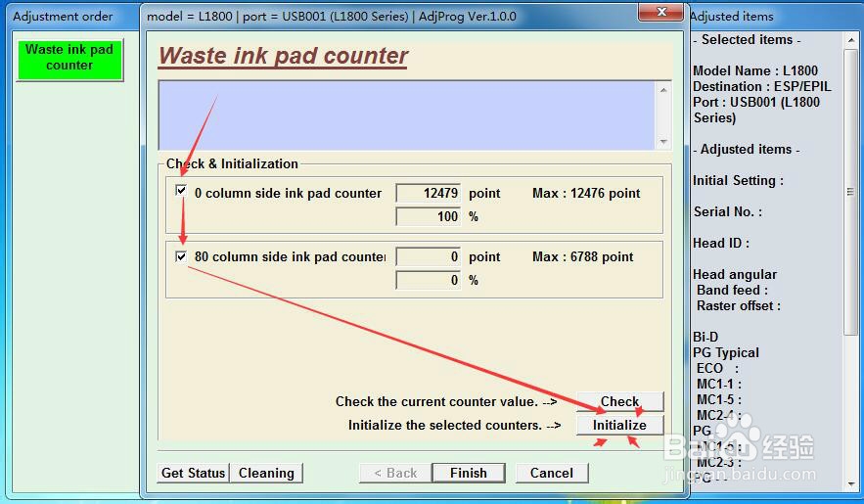Click the Finish button
This screenshot has width=864, height=504.
tap(469, 473)
